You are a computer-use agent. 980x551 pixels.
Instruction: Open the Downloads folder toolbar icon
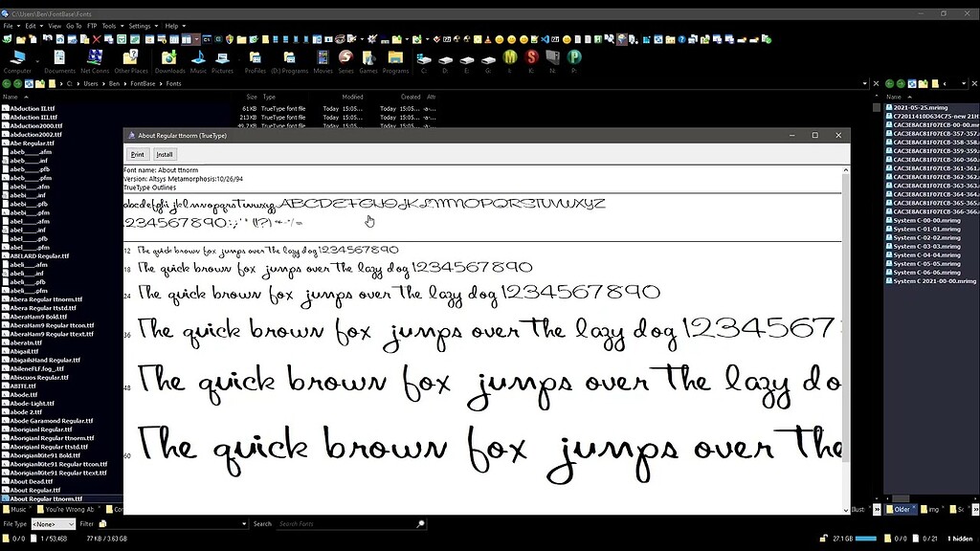pos(169,57)
